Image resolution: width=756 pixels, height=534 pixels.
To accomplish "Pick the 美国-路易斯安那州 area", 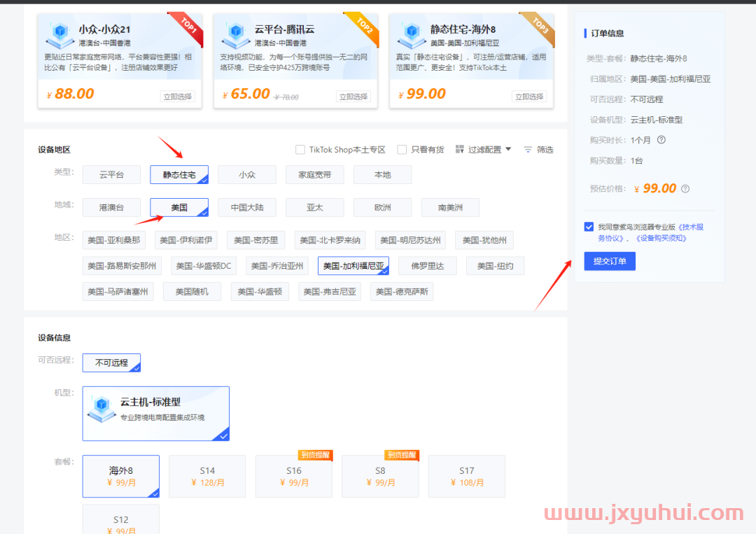I will tap(122, 265).
